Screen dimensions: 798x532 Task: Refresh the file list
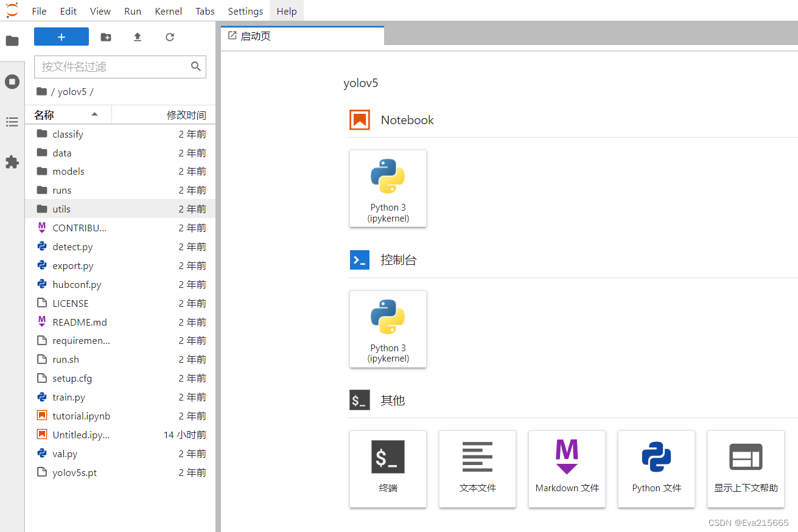point(170,37)
